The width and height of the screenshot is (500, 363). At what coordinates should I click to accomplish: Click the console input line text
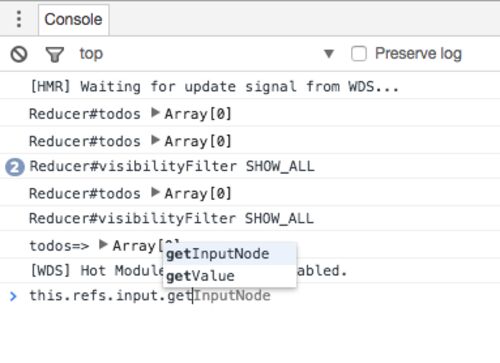(x=150, y=296)
